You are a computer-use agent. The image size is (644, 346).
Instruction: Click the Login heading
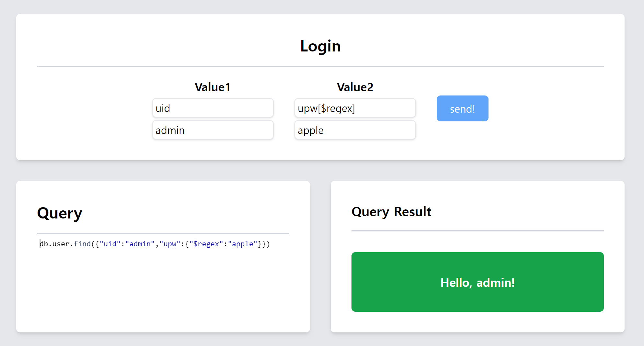click(320, 46)
